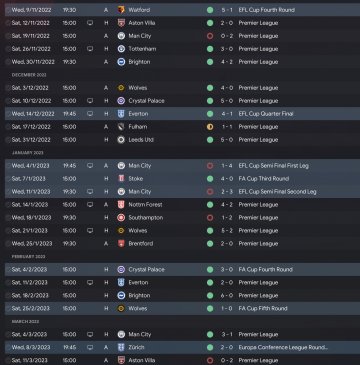Open the Brentford team link
Image resolution: width=360 pixels, height=365 pixels.
(x=141, y=244)
